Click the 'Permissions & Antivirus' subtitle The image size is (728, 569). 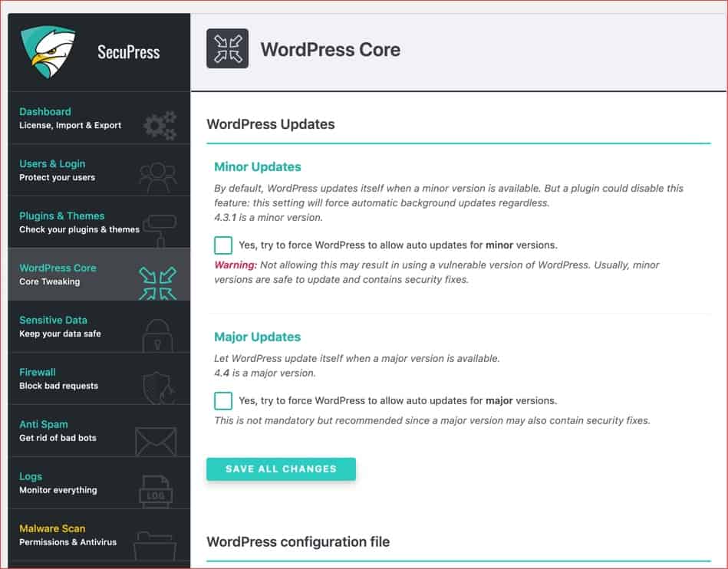click(x=68, y=542)
